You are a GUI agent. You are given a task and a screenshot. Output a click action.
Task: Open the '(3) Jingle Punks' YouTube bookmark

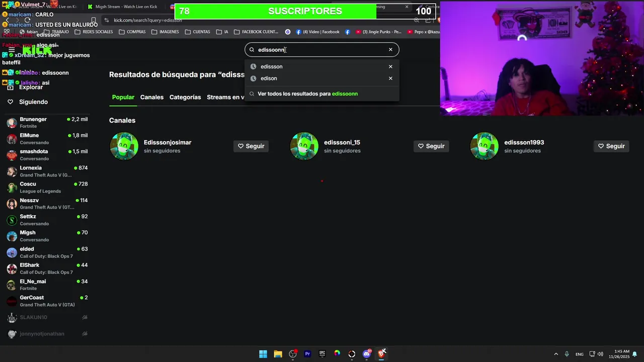pyautogui.click(x=378, y=32)
